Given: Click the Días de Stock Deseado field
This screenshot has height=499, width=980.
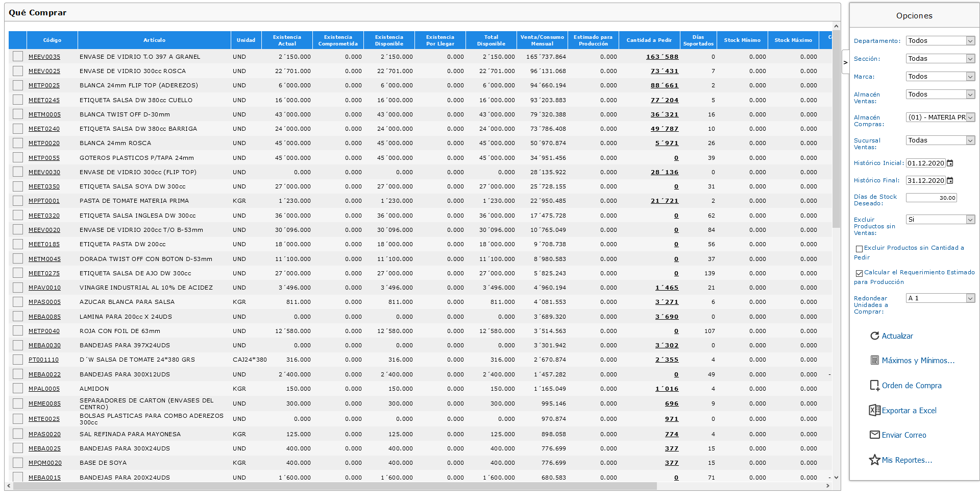Looking at the screenshot, I should click(932, 198).
